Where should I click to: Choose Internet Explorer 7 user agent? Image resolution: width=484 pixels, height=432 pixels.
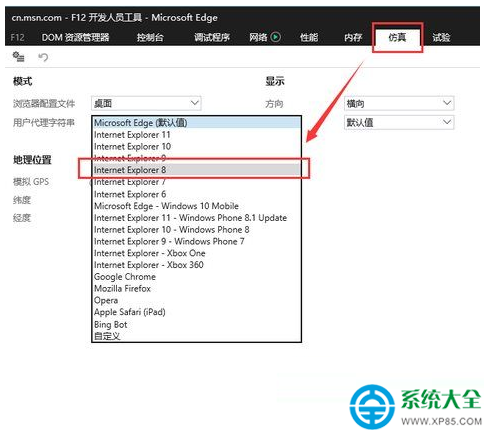(x=196, y=182)
